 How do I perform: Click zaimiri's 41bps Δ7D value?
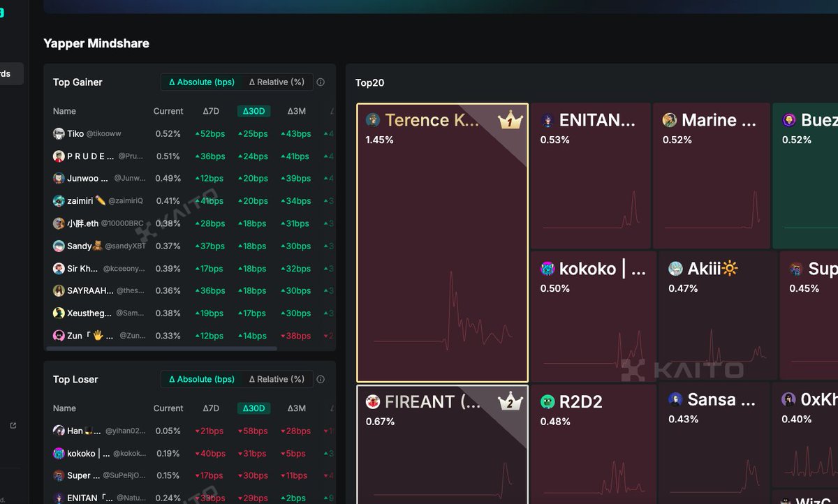(x=210, y=200)
